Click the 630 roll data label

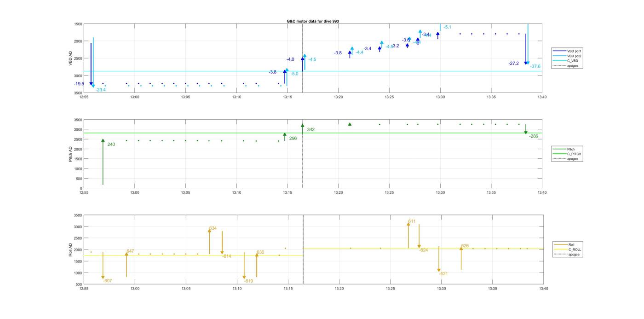pyautogui.click(x=260, y=252)
